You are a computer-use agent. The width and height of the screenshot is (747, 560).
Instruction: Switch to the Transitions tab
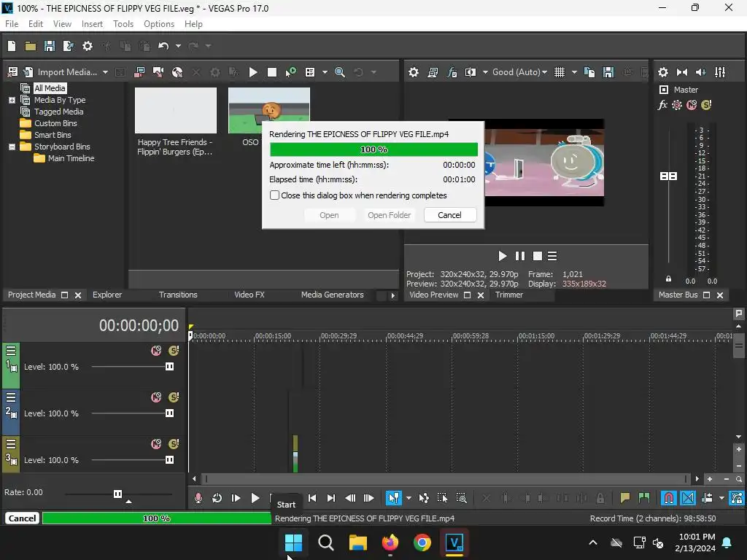178,295
